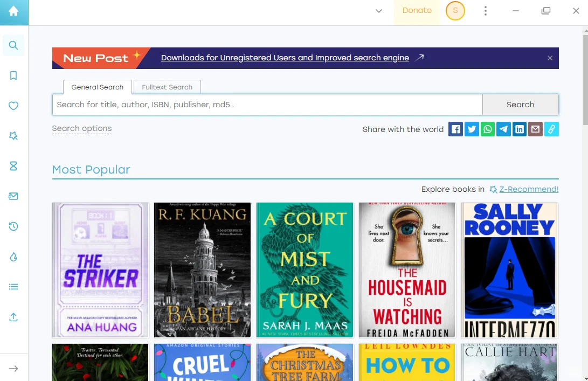This screenshot has width=588, height=381.
Task: Open external arrow icon in New Post banner
Action: (420, 57)
